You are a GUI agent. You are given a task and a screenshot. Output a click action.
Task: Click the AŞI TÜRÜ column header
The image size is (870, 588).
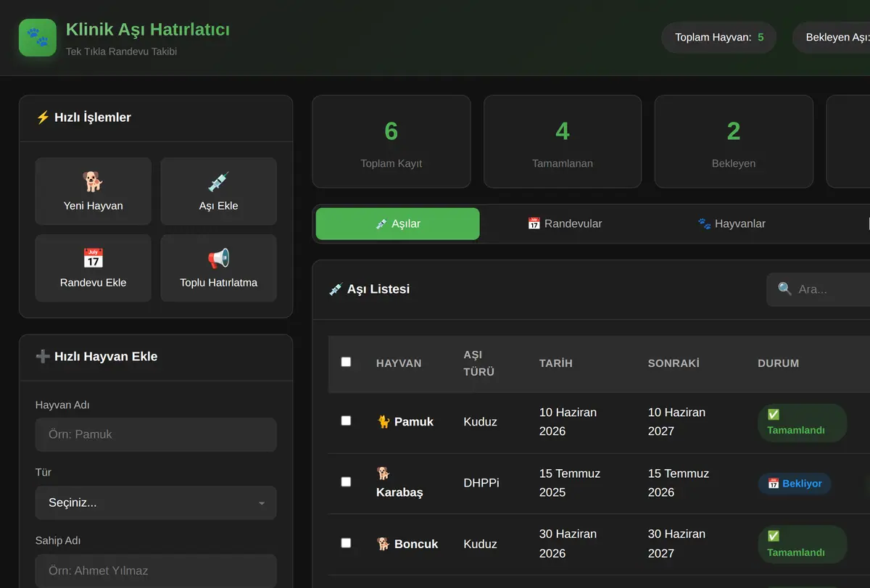479,363
